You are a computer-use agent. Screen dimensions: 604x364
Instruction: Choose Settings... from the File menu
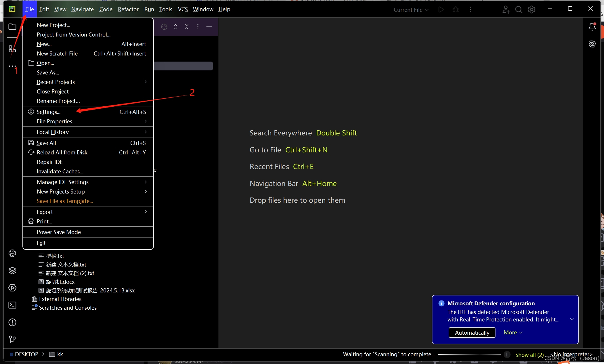pyautogui.click(x=49, y=112)
